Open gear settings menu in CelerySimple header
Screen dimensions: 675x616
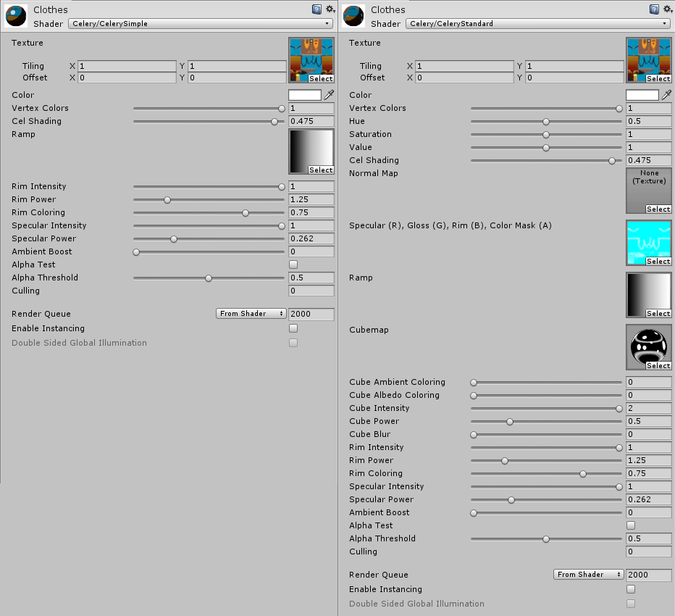click(330, 9)
